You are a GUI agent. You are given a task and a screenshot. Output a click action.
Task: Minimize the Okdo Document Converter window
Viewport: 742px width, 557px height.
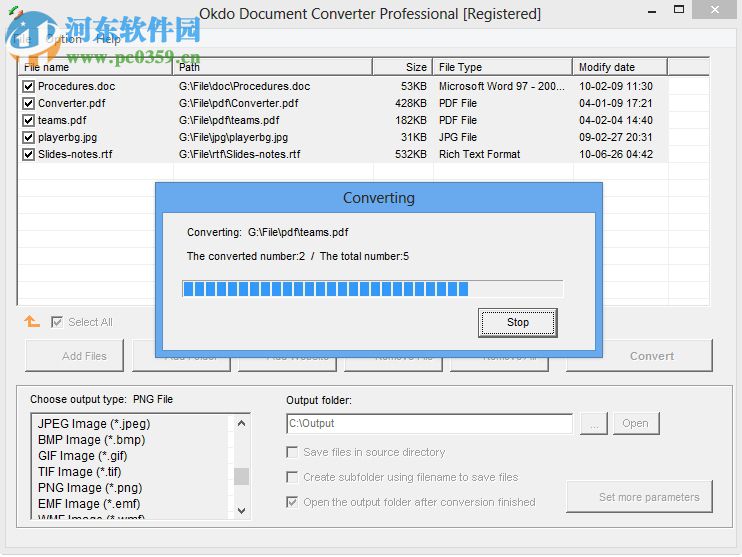tap(652, 10)
